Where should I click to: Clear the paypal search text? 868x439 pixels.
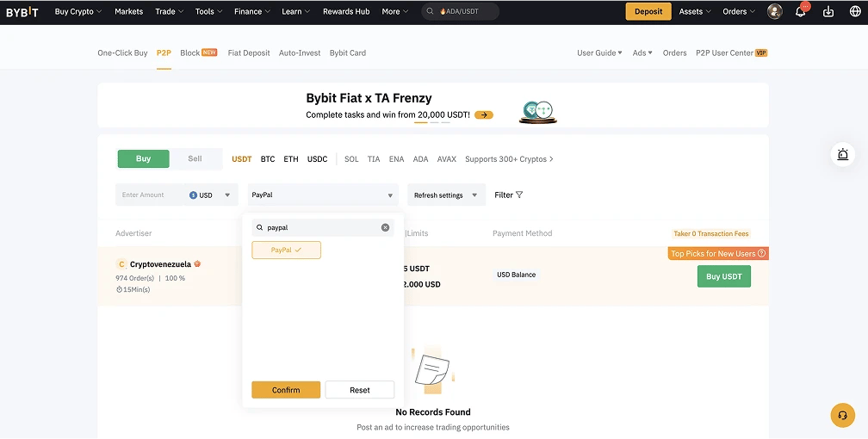tap(385, 228)
